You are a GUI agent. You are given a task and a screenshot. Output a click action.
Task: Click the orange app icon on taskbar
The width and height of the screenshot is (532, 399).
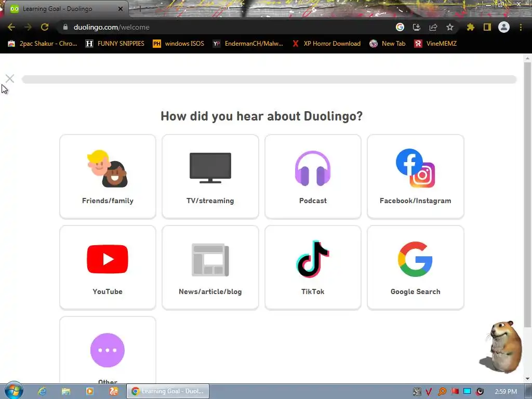pyautogui.click(x=114, y=391)
